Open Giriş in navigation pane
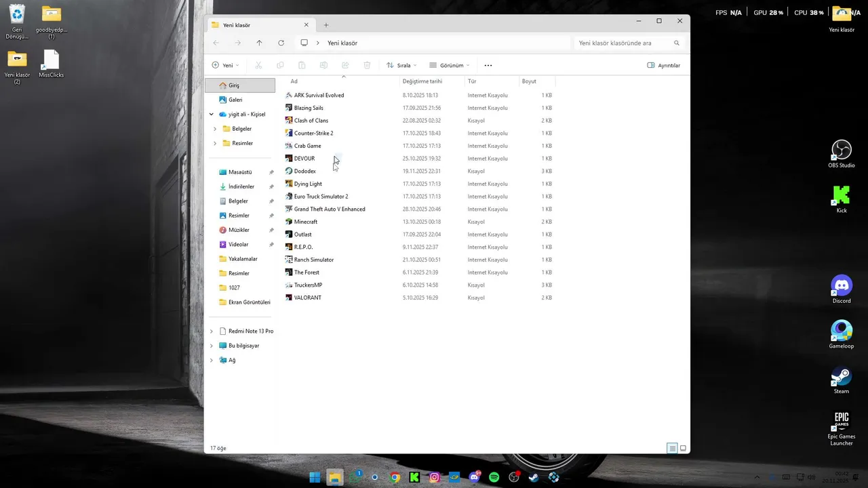 click(x=240, y=85)
